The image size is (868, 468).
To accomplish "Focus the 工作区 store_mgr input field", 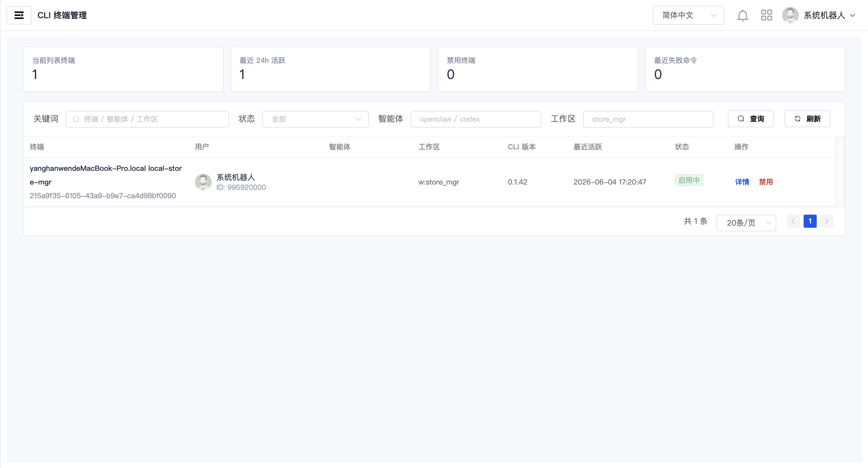I will pyautogui.click(x=648, y=119).
